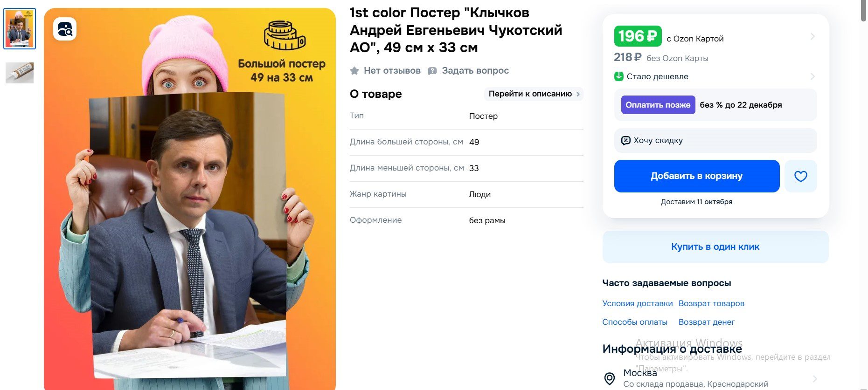Click the question bubble icon by Задать вопрос
Image resolution: width=868 pixels, height=390 pixels.
point(432,71)
